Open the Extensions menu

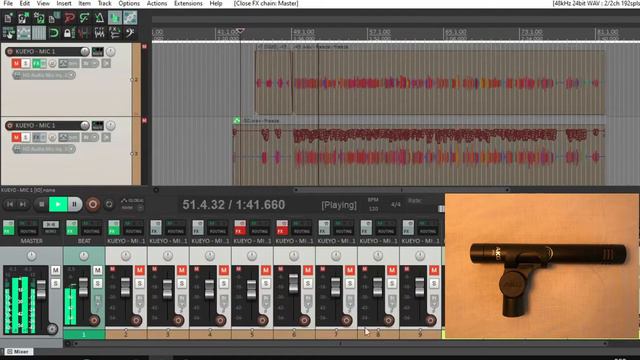(188, 4)
